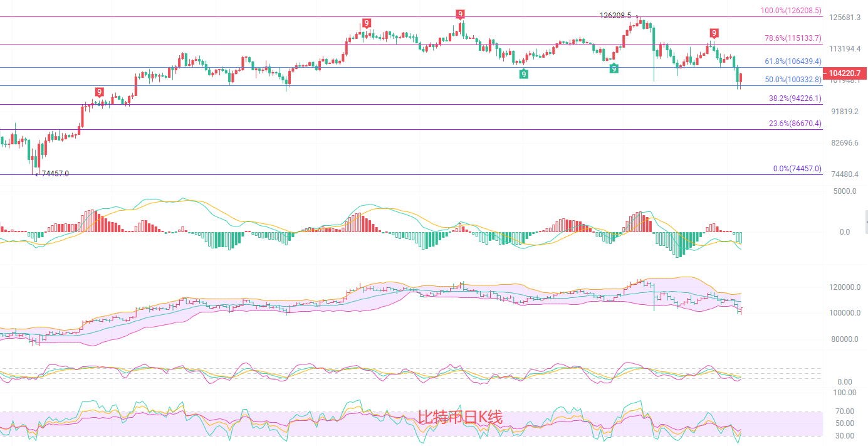The height and width of the screenshot is (446, 868).
Task: Click the third red 9 marker from left
Action: coord(460,14)
